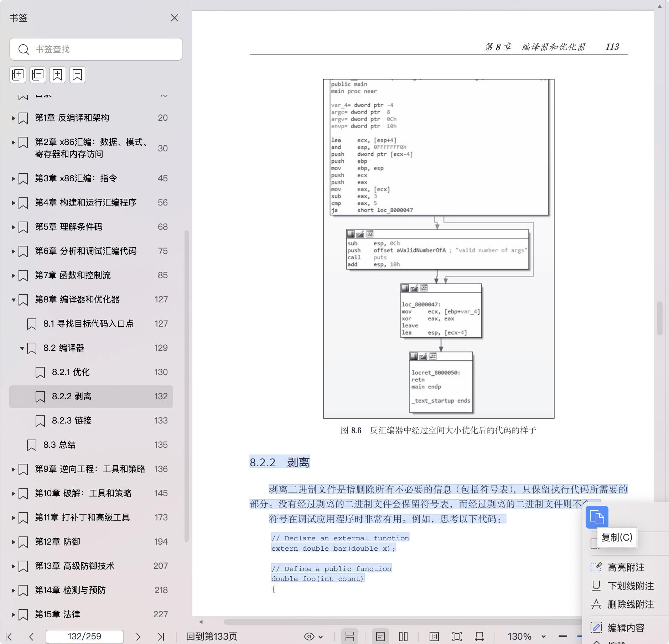Screen dimensions: 669x644
Task: Choose 高亮附注 from the context menu
Action: pyautogui.click(x=626, y=567)
